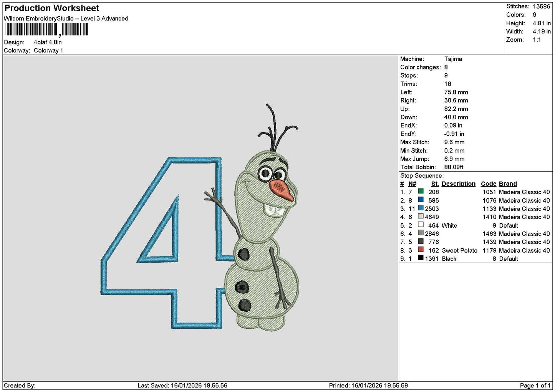This screenshot has width=555, height=392.
Task: Click the Min Stitch value 0.2 mm
Action: 454,151
